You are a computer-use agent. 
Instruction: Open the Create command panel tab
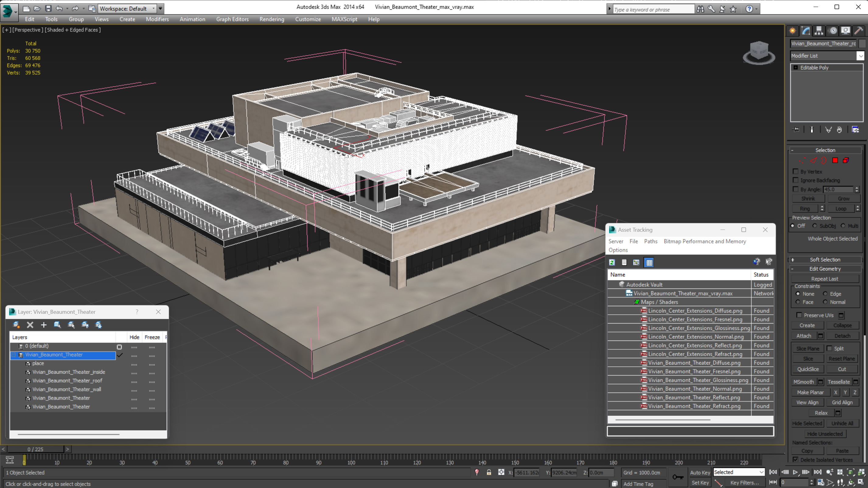click(x=793, y=31)
